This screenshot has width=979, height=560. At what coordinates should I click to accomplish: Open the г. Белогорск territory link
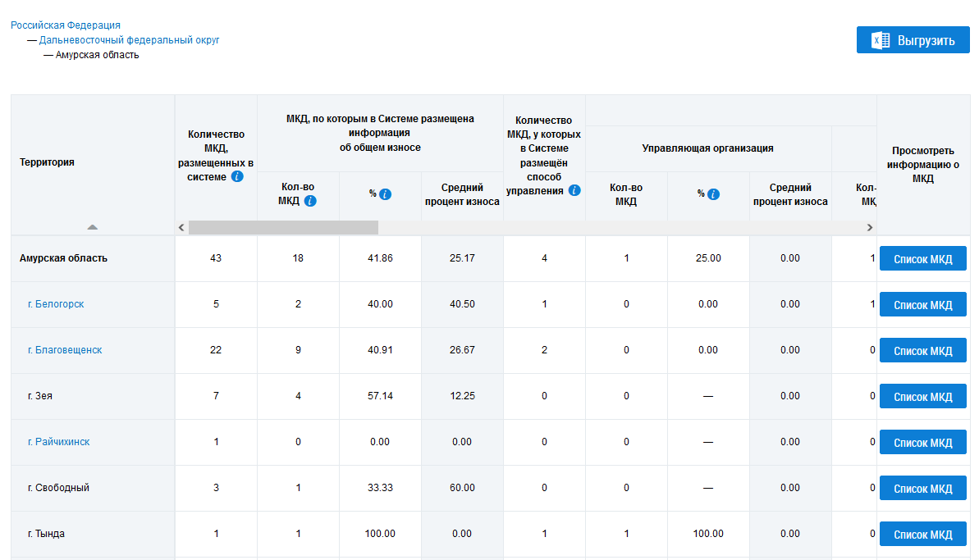point(56,304)
